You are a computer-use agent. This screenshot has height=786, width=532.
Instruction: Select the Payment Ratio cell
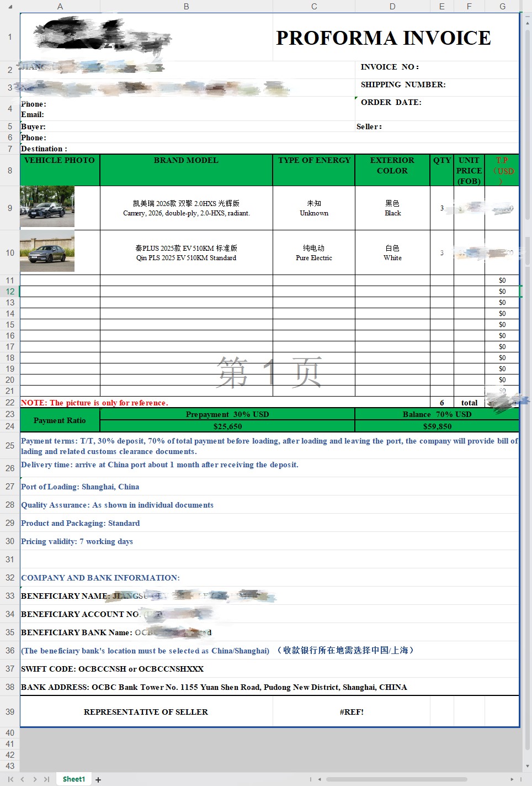pyautogui.click(x=60, y=420)
